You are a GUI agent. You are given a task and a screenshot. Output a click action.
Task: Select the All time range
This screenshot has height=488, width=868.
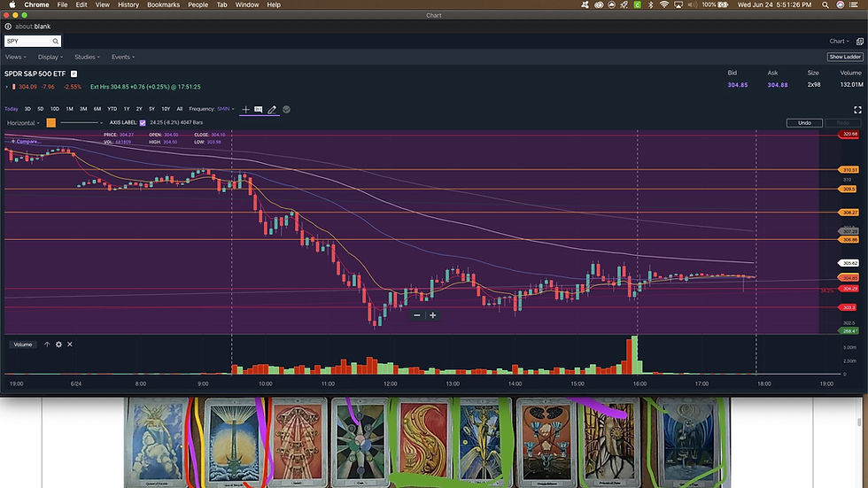(179, 109)
